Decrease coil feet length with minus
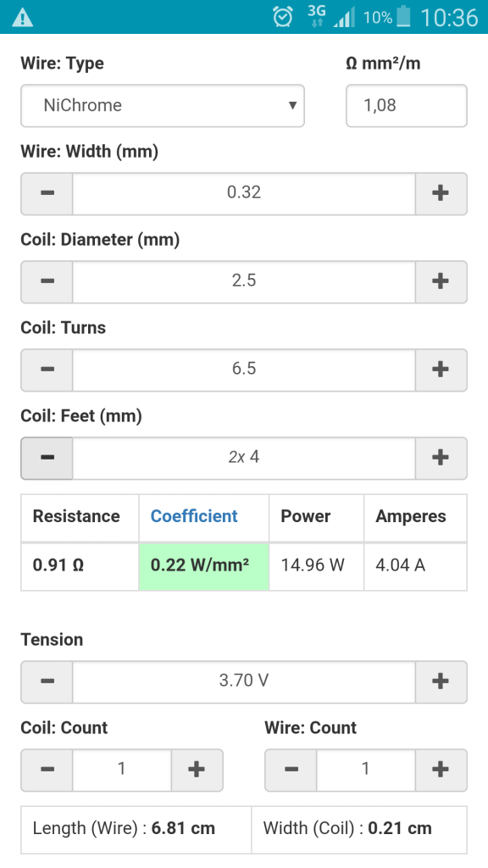Image resolution: width=488 pixels, height=868 pixels. (x=47, y=458)
